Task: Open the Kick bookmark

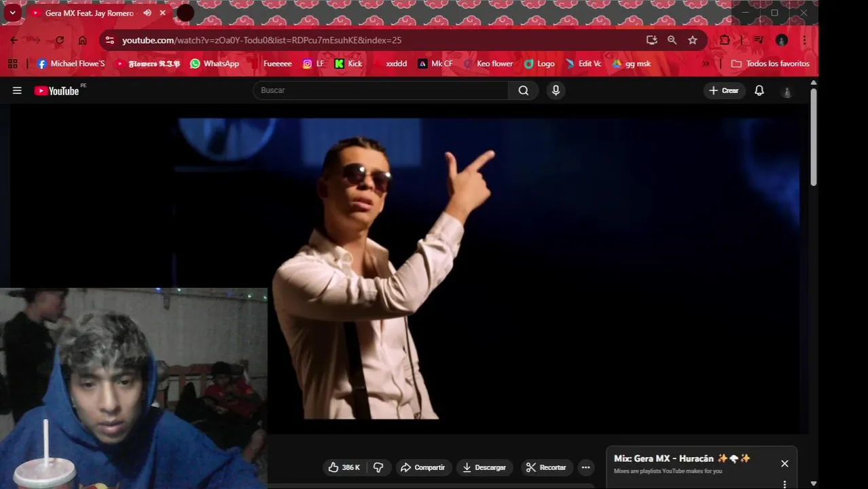Action: [348, 63]
